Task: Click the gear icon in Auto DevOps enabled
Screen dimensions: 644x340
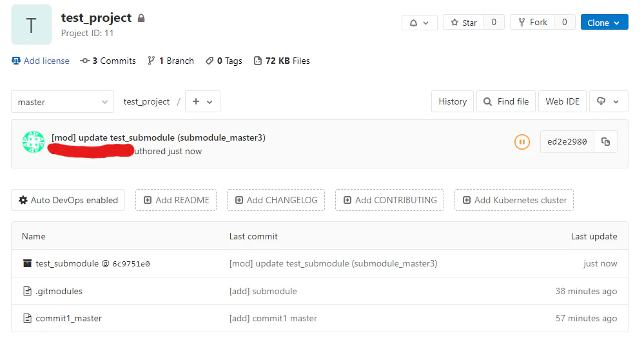Action: click(23, 200)
